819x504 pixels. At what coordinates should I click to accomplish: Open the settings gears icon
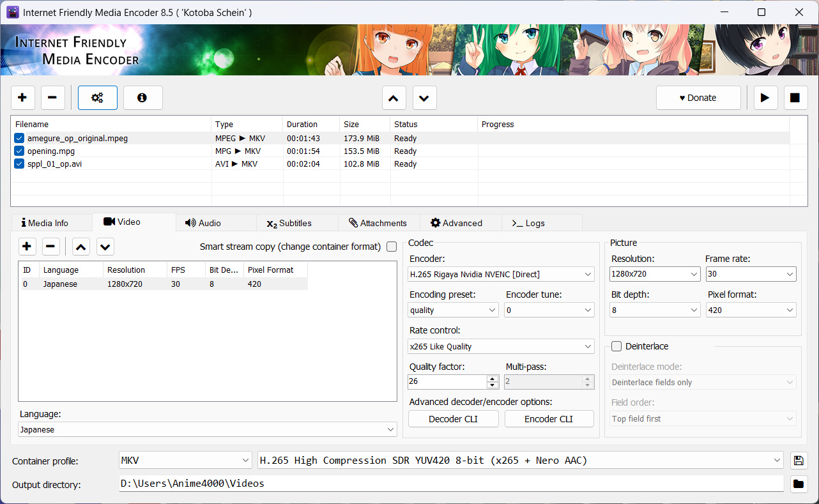(x=98, y=98)
